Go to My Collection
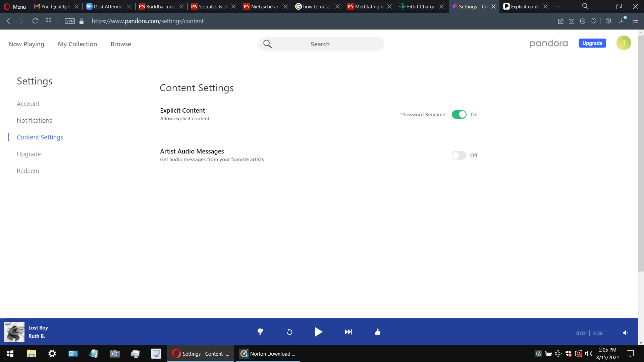The height and width of the screenshot is (362, 644). pos(77,44)
